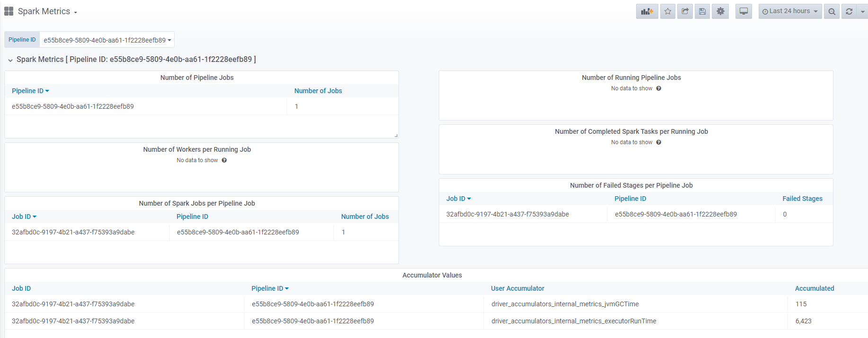Sort by Accumulated column

(x=815, y=288)
